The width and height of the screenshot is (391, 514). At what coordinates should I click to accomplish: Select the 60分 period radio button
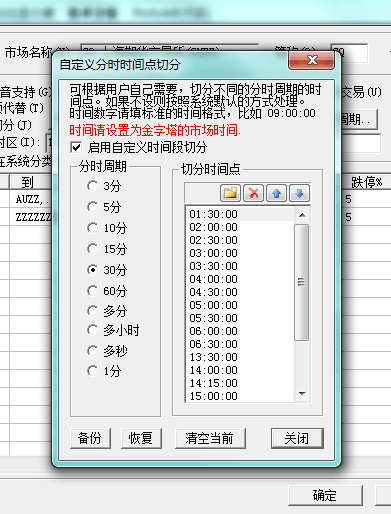93,291
